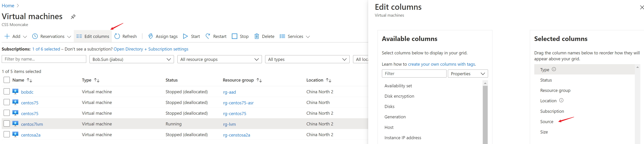Tick the centos7lvm checkbox

(7, 124)
